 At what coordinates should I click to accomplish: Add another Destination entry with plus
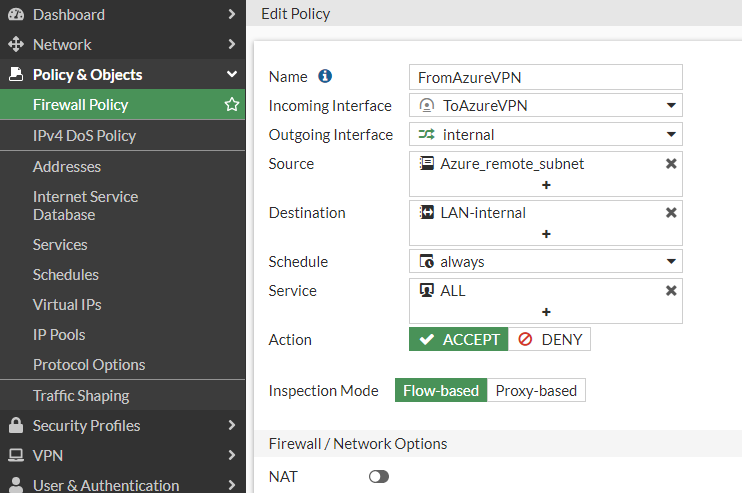coord(546,234)
